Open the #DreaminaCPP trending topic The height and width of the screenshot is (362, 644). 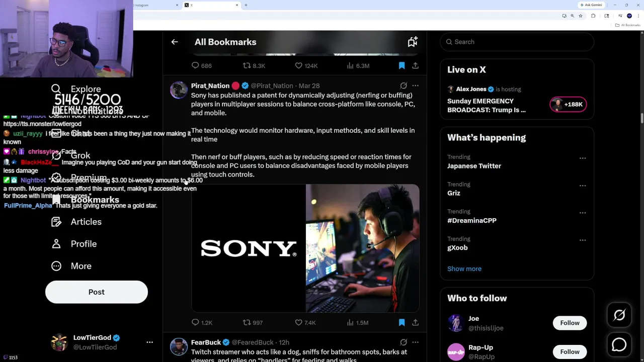472,220
